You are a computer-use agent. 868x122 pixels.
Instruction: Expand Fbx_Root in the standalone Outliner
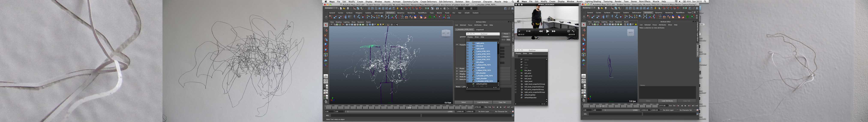[x=516, y=70]
